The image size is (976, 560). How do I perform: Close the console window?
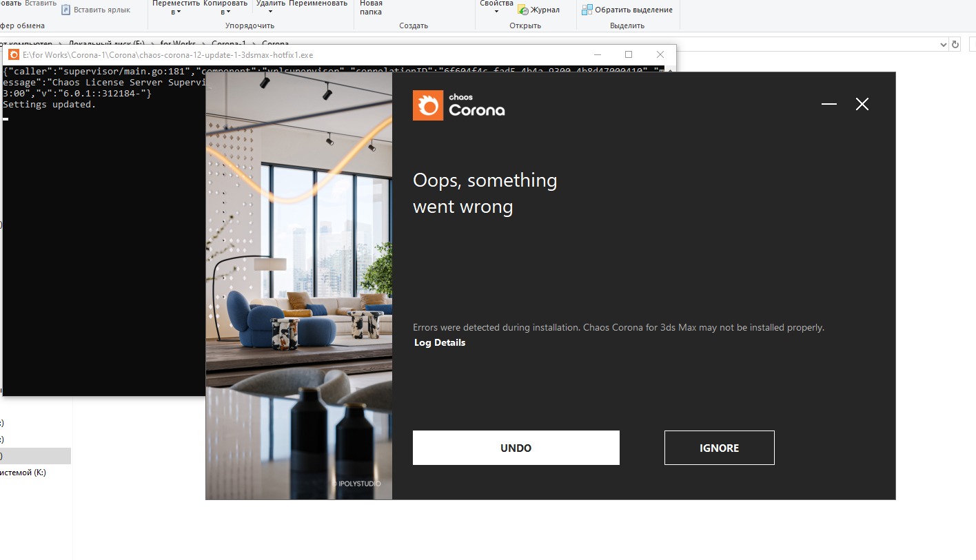pos(660,54)
